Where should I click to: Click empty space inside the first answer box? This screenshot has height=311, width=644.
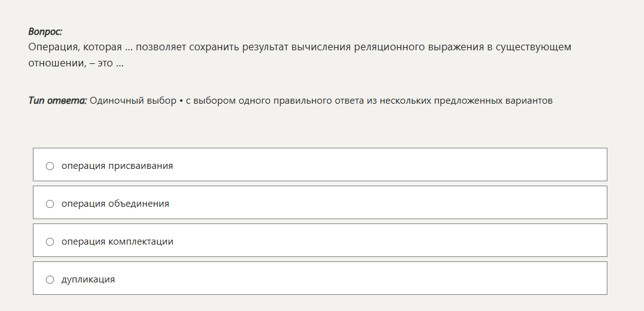point(385,165)
